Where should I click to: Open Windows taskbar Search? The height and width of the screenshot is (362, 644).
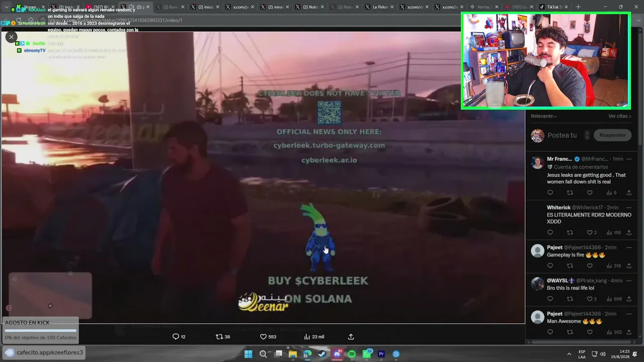click(263, 354)
